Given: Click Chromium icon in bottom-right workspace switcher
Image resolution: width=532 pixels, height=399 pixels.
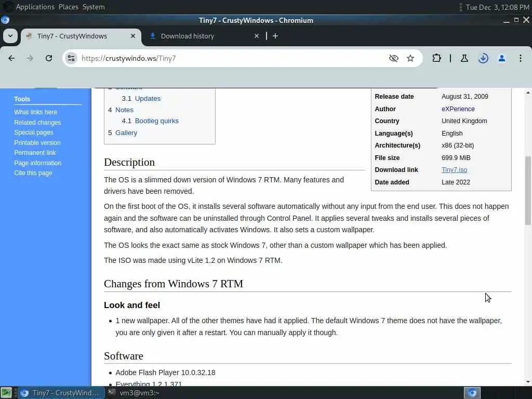Looking at the screenshot, I should (472, 393).
